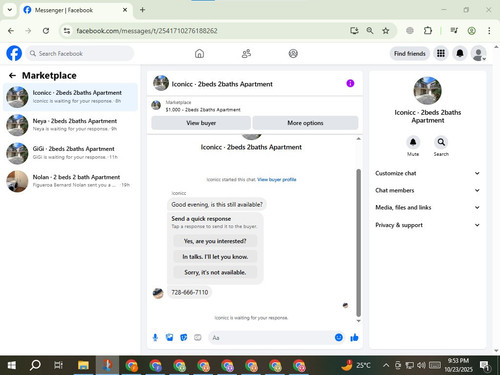Click the install app icon in address bar
The width and height of the screenshot is (500, 375).
point(354,31)
